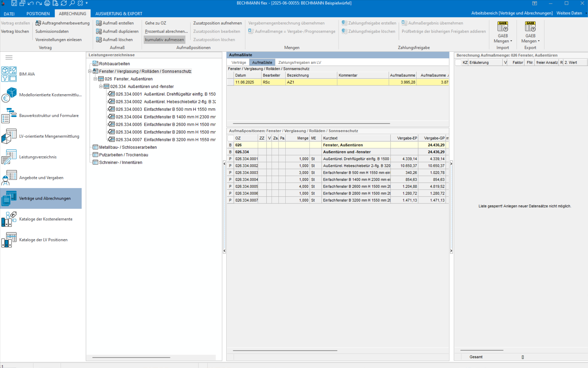Image resolution: width=588 pixels, height=368 pixels.
Task: Open GAEB Mengen Import dropdown arrow
Action: click(511, 41)
